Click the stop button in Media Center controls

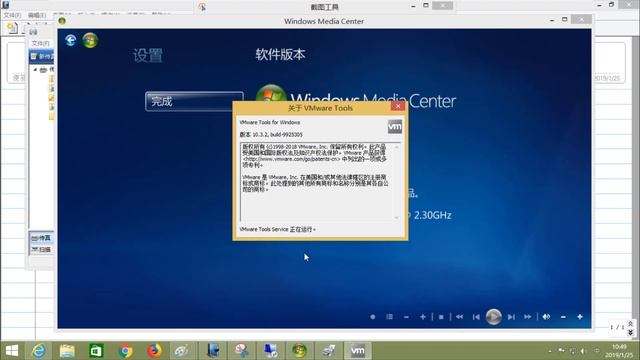point(441,317)
